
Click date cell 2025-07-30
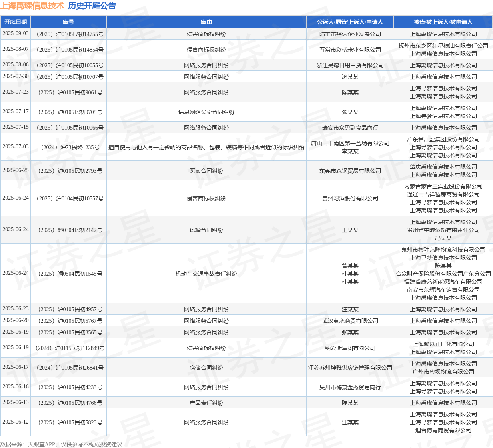[x=16, y=76]
